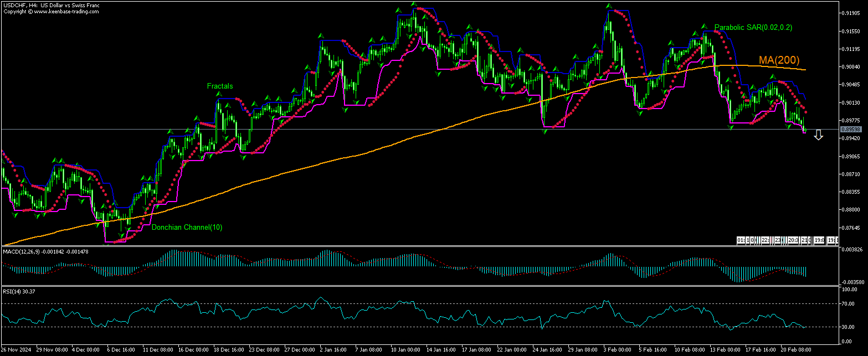Image resolution: width=868 pixels, height=356 pixels.
Task: Click the orange MA(200) label
Action: point(778,60)
